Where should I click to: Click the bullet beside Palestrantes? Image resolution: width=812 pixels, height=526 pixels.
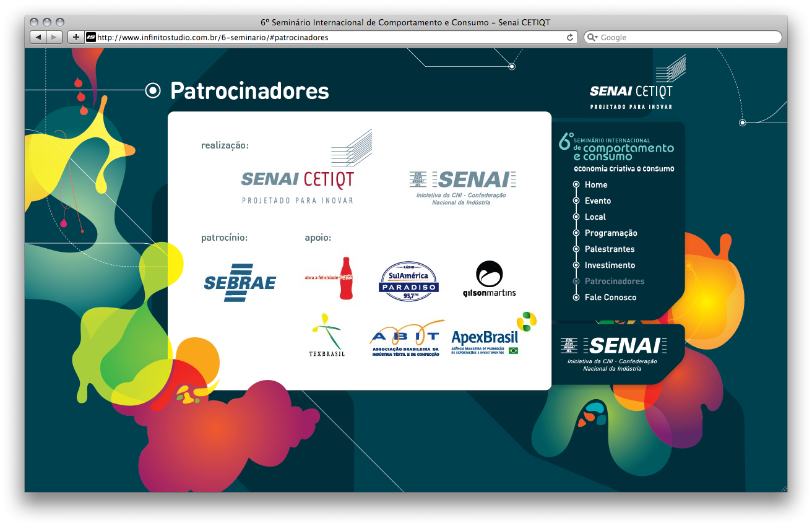[576, 249]
